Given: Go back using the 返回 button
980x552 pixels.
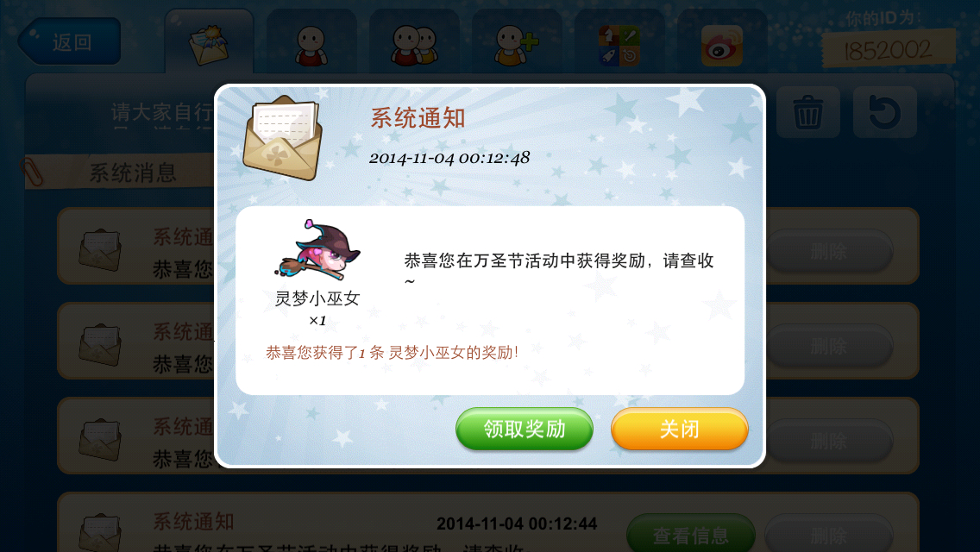Looking at the screenshot, I should pyautogui.click(x=69, y=42).
